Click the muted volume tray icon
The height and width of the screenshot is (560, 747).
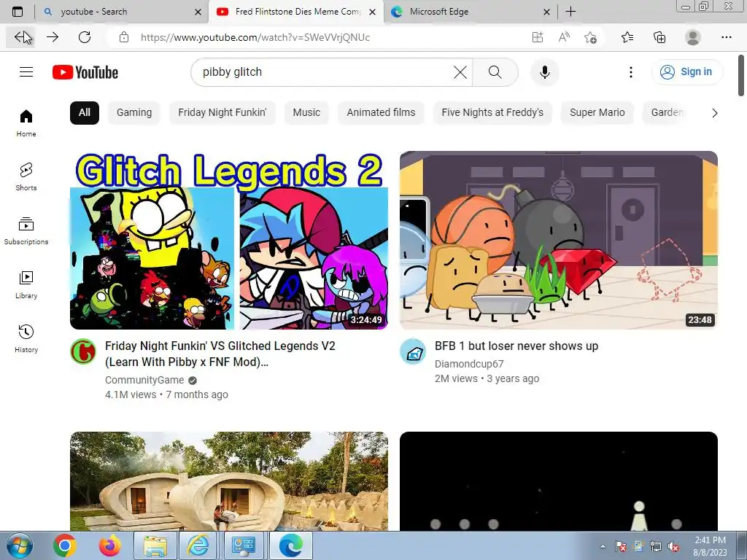click(x=673, y=547)
